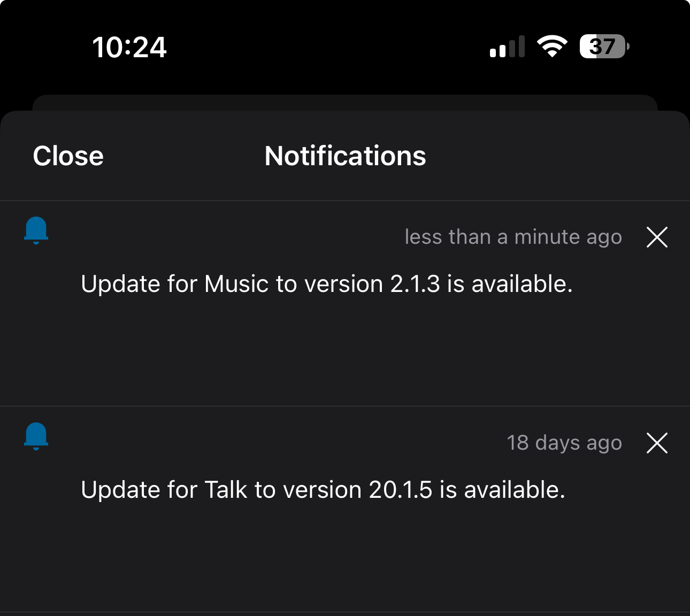
Task: Tap the '20.1.5' version number text
Action: (x=400, y=490)
